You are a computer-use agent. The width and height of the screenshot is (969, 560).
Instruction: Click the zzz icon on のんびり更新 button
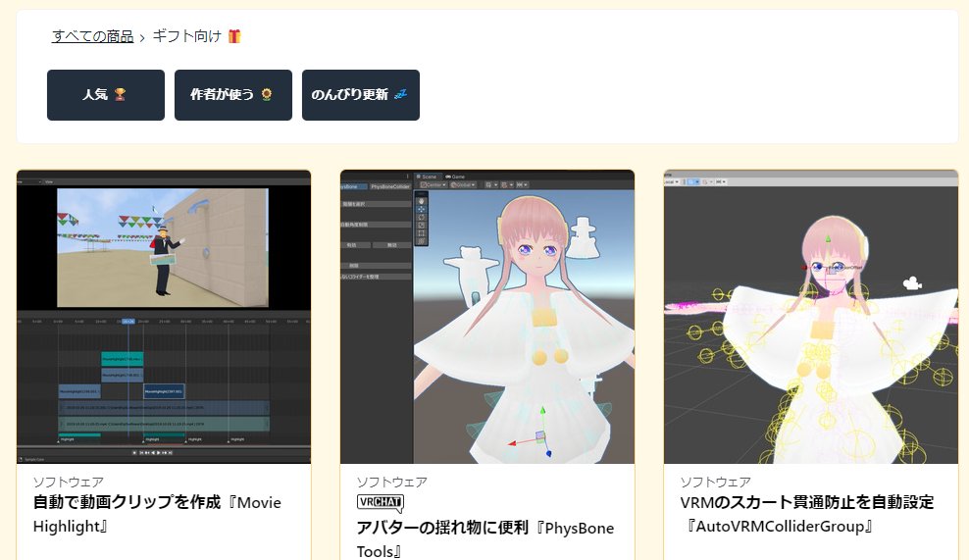[400, 94]
